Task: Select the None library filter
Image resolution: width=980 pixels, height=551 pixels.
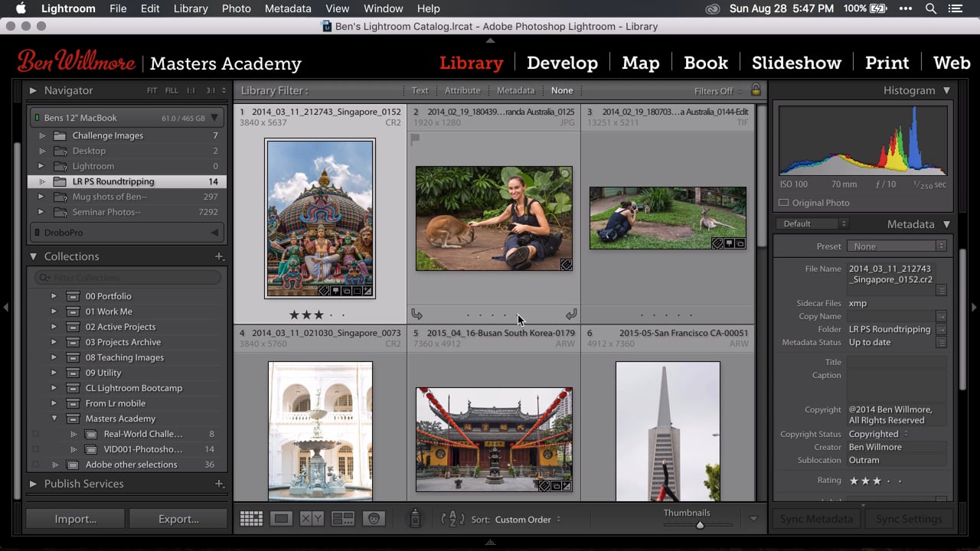Action: pyautogui.click(x=562, y=90)
